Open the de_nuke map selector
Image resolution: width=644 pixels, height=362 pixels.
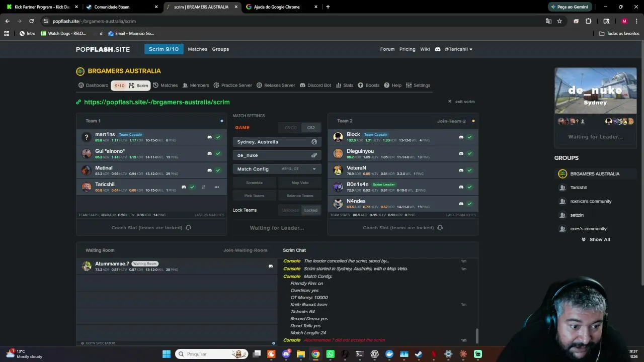point(277,155)
